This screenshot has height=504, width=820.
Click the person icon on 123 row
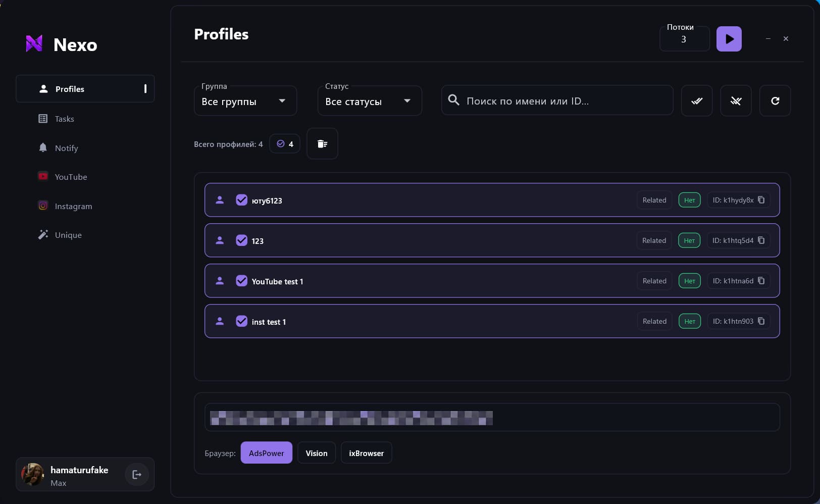[220, 240]
